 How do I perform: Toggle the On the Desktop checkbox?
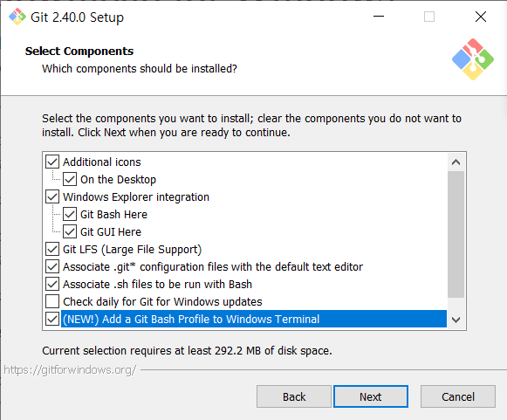pyautogui.click(x=70, y=179)
